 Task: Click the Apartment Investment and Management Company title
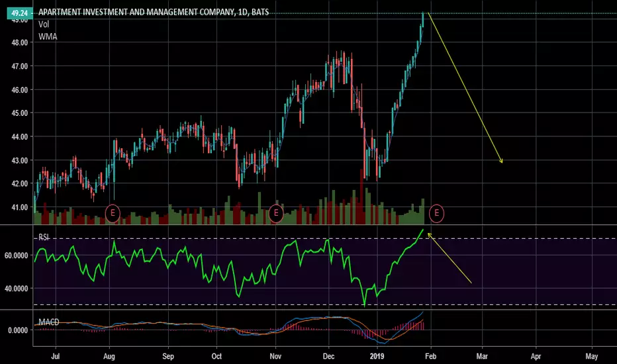point(154,12)
